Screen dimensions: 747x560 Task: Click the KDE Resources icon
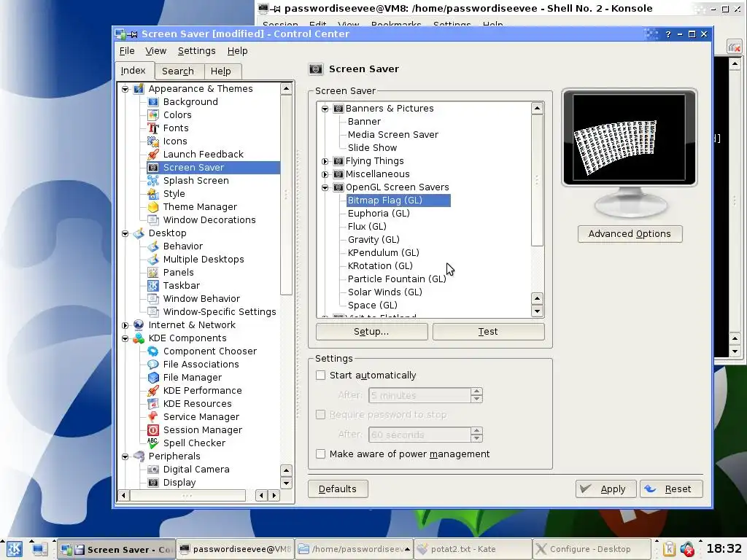(153, 404)
